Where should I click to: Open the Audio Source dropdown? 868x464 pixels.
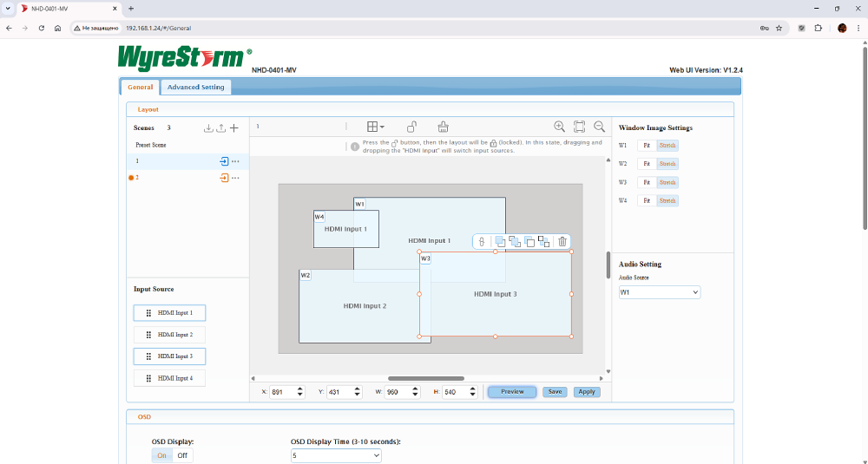point(659,293)
